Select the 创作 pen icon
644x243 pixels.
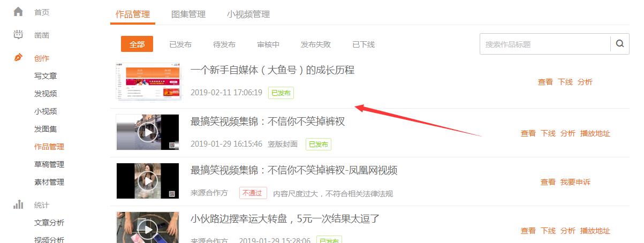(x=18, y=58)
